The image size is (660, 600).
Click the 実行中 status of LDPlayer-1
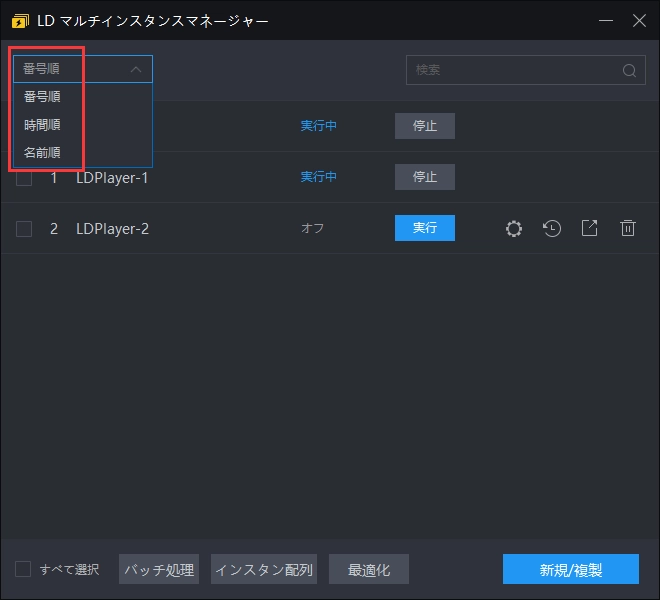pos(319,177)
